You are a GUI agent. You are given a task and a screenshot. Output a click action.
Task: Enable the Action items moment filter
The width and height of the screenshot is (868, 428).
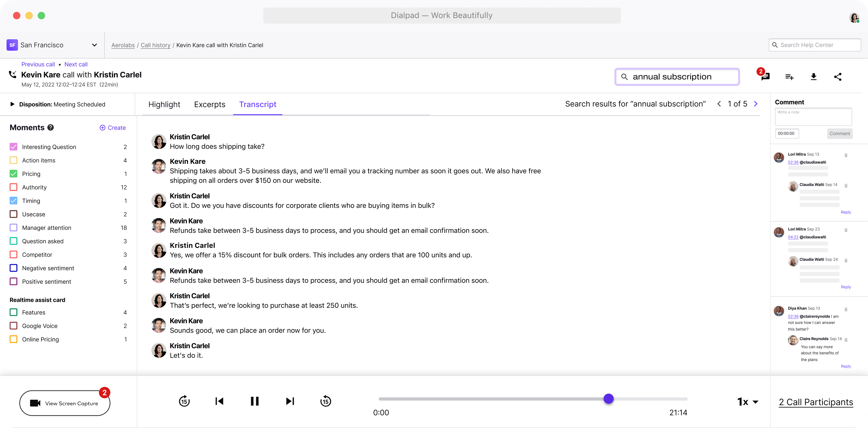tap(14, 160)
